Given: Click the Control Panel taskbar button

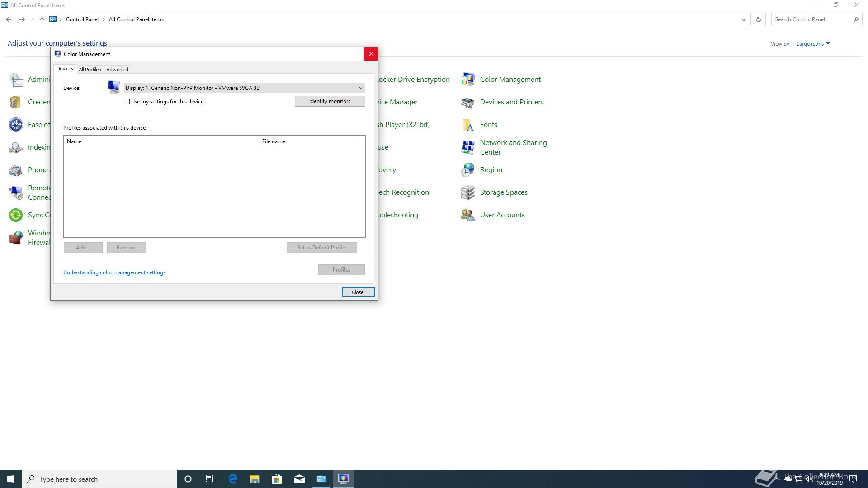Looking at the screenshot, I should click(321, 479).
